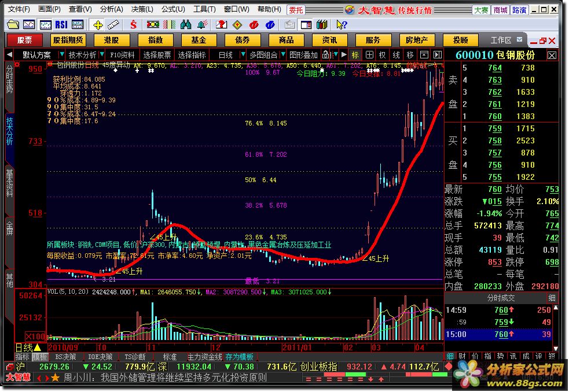The height and width of the screenshot is (392, 569).
Task: Click the grid plus icon in chart toolbar
Action: pyautogui.click(x=369, y=55)
